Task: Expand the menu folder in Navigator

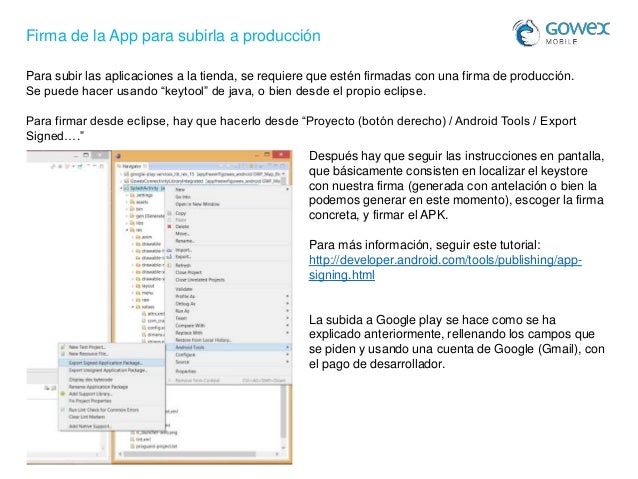Action: 133,293
